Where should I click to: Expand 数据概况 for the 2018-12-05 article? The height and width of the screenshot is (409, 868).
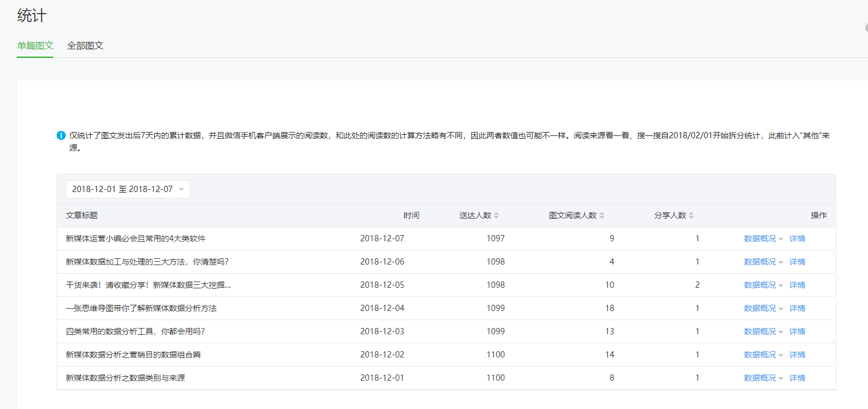click(763, 285)
